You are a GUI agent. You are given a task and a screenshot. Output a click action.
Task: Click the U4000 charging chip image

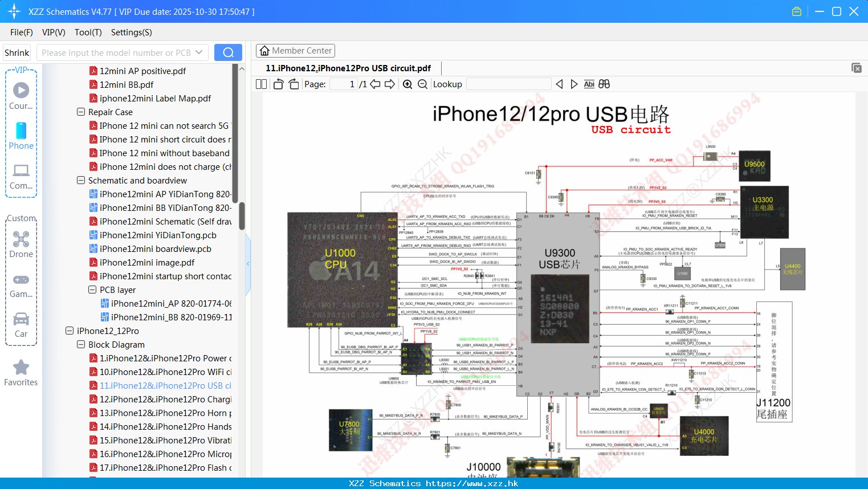704,436
